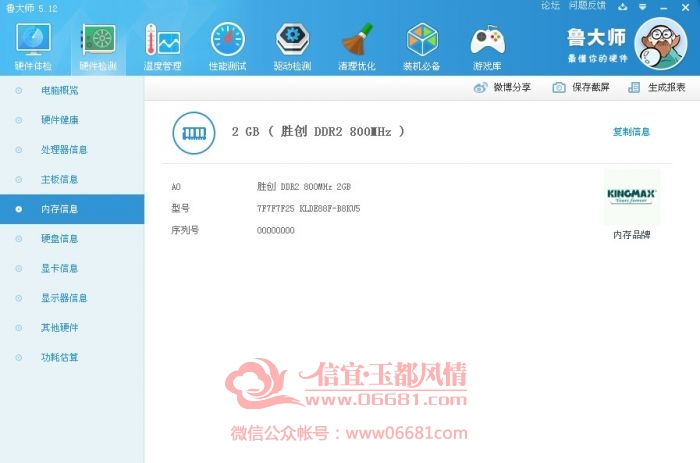The height and width of the screenshot is (463, 700).
Task: Minimize the 鲁大师 window
Action: click(x=663, y=8)
